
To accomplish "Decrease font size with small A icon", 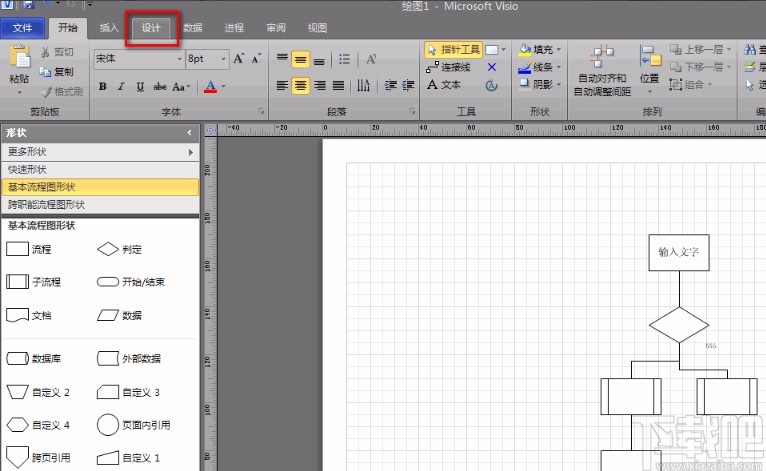I will pyautogui.click(x=256, y=59).
